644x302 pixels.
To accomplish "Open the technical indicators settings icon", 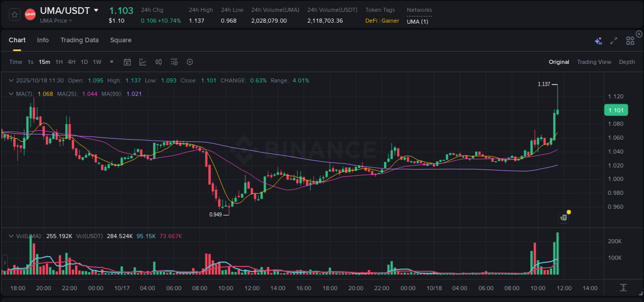I will (x=174, y=62).
